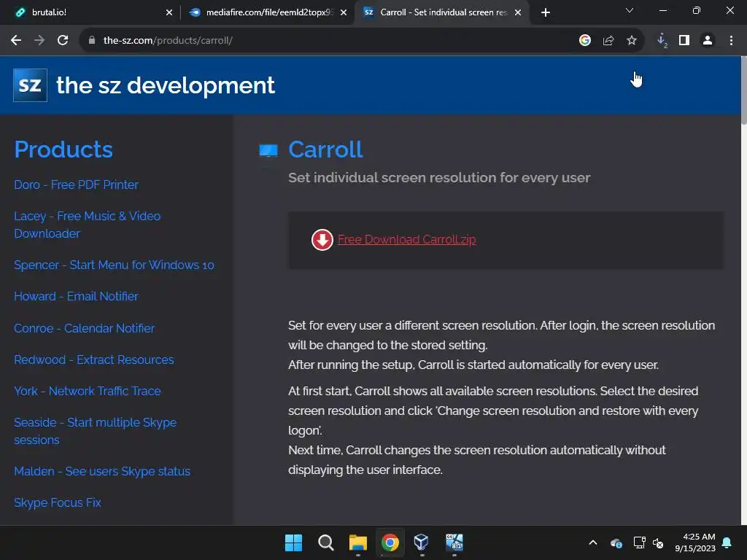Open York - Network Traffic Trace
The image size is (747, 560).
[88, 391]
